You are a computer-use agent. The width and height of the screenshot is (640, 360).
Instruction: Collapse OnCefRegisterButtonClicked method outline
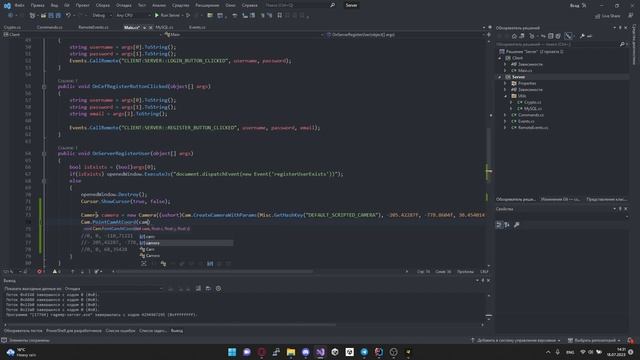click(44, 87)
